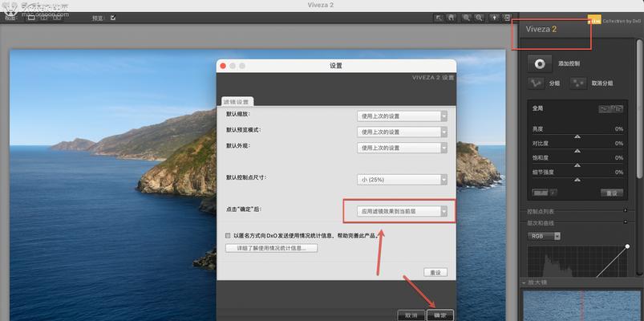Viewport: 644px width, 321px height.
Task: Open the 默认控制点尺寸 dropdown showing 小 (25%)
Action: coord(402,180)
